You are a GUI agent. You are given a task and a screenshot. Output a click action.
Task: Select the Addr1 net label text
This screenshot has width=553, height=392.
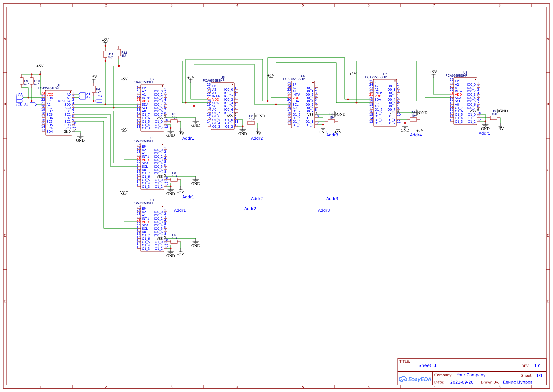point(188,138)
